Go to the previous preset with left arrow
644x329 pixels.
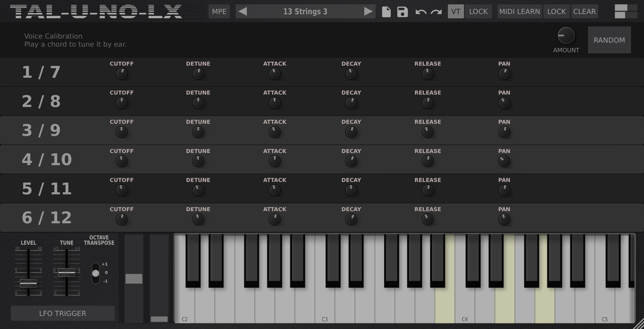243,12
